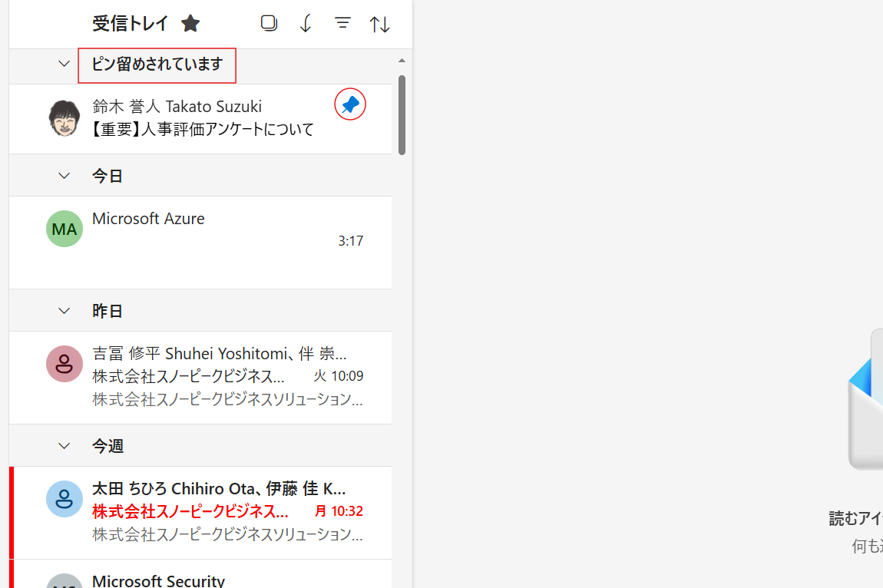Screen dimensions: 883x588
Task: Click the 受信トレイ folder title
Action: pyautogui.click(x=130, y=24)
